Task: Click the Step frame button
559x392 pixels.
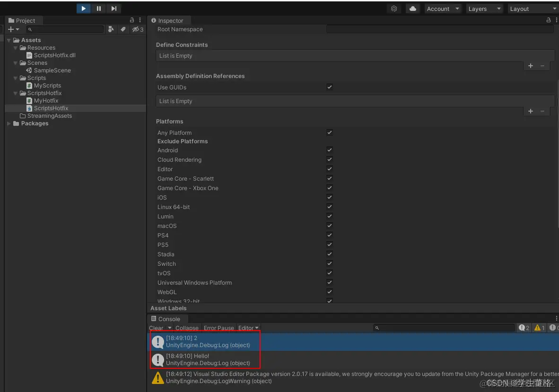Action: point(114,9)
